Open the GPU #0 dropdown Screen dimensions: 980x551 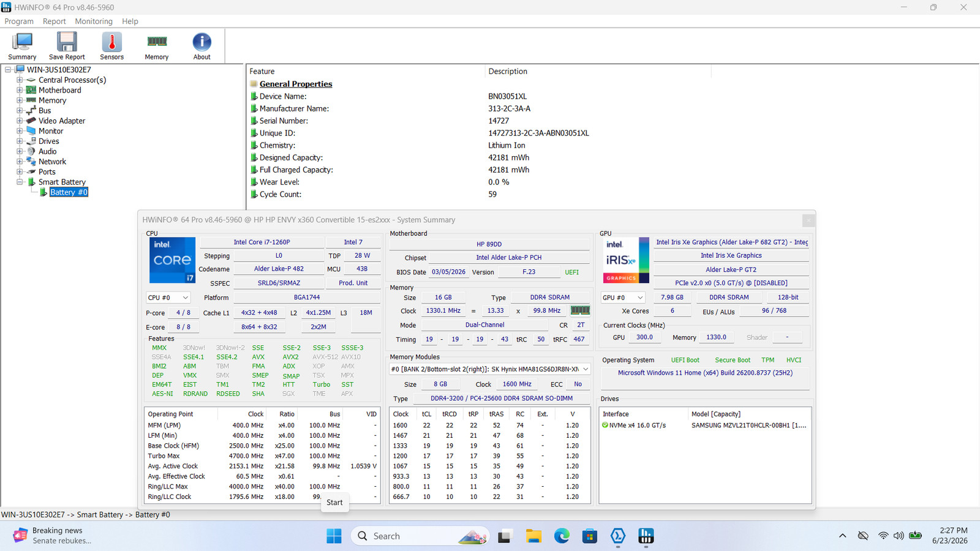(x=624, y=298)
